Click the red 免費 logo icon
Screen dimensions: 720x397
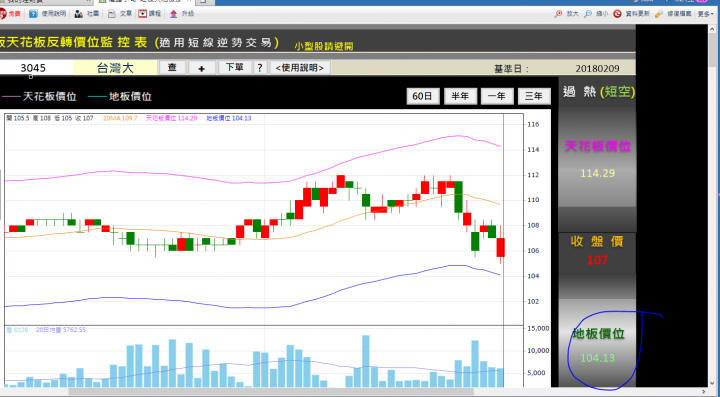pos(2,14)
